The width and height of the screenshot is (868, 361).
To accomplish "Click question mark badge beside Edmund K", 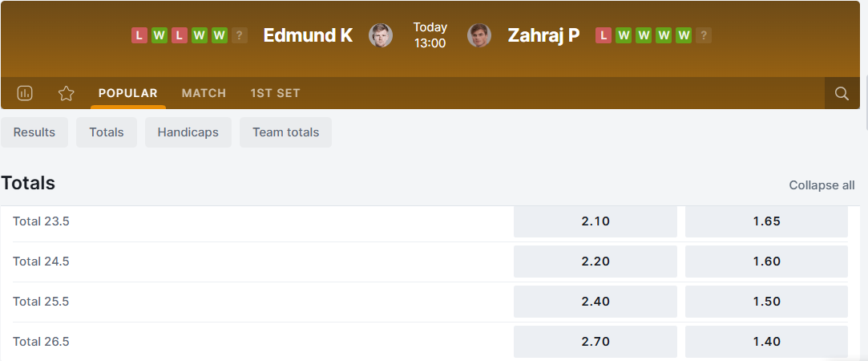I will 240,35.
